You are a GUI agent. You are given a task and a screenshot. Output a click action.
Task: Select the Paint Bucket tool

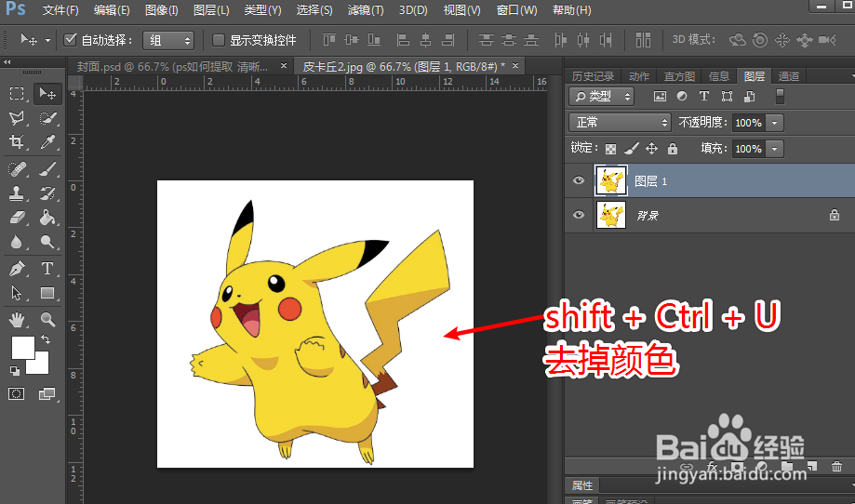47,218
